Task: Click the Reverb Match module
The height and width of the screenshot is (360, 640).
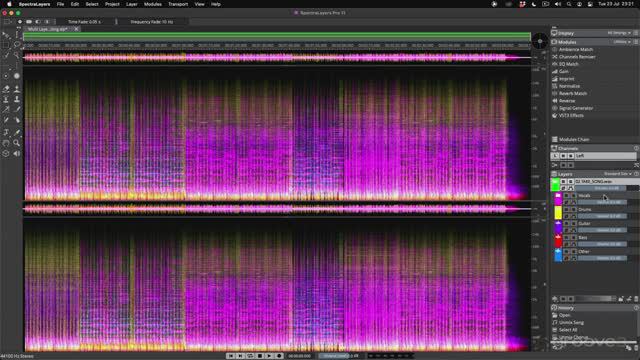Action: pyautogui.click(x=573, y=93)
